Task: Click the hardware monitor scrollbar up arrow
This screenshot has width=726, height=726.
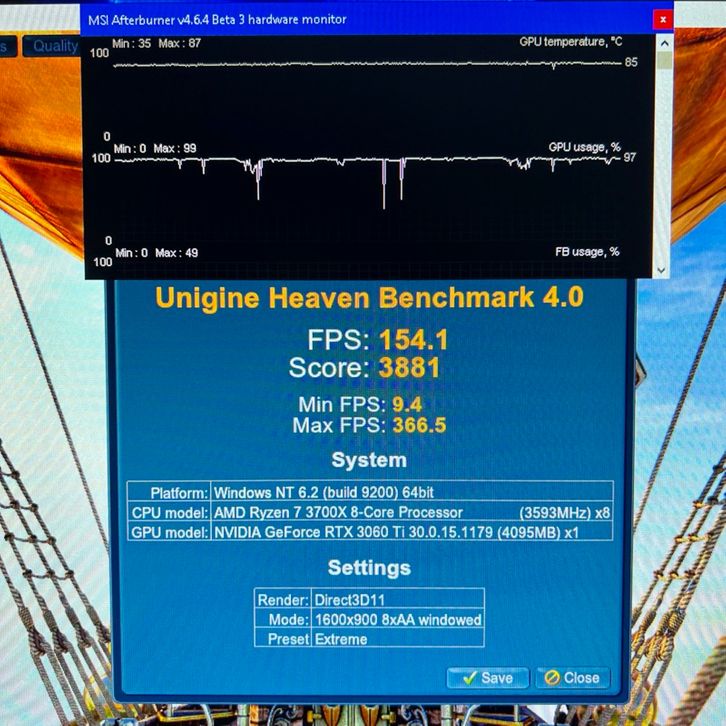Action: (x=660, y=45)
